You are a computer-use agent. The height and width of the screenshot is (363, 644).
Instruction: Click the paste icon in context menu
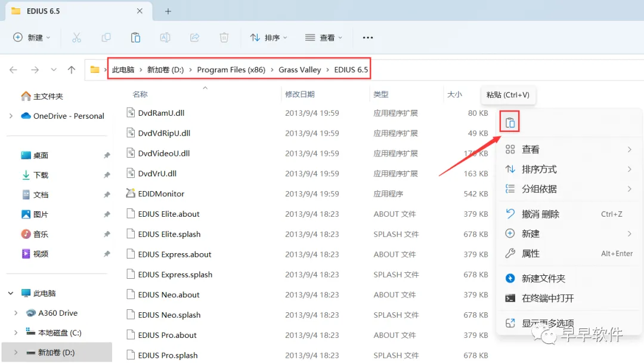tap(510, 122)
